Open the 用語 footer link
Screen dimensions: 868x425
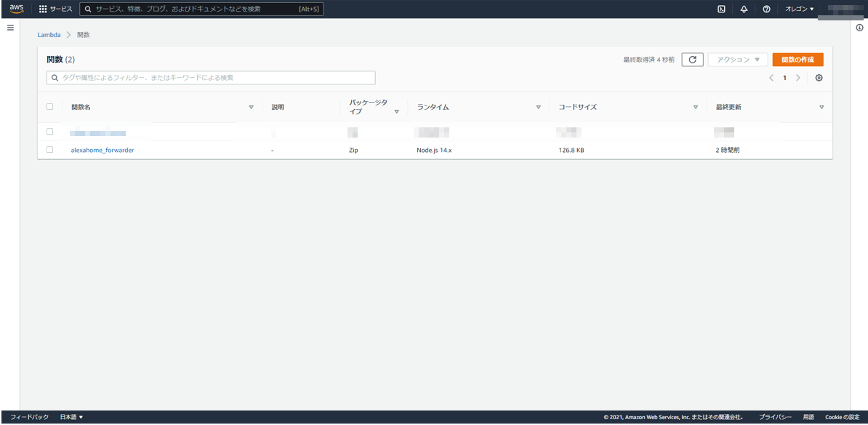[x=808, y=417]
